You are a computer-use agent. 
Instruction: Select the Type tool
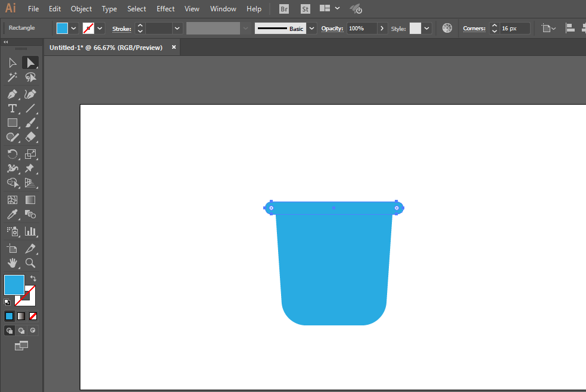pyautogui.click(x=12, y=108)
